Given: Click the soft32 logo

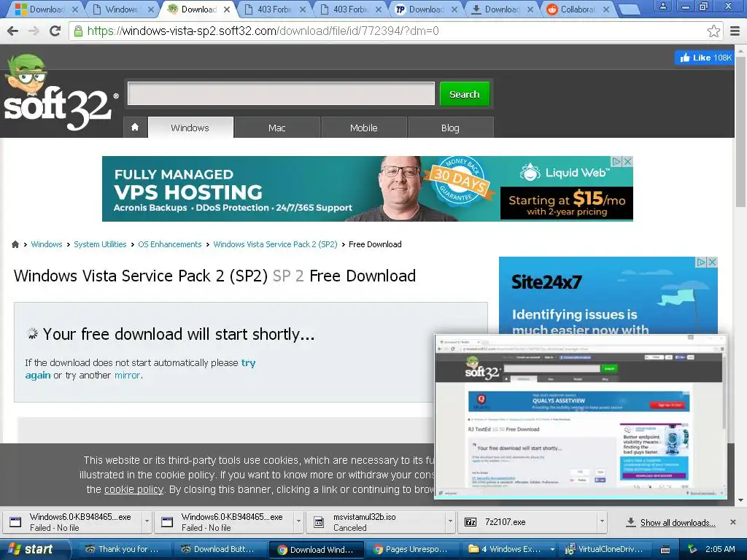Looking at the screenshot, I should 60,93.
